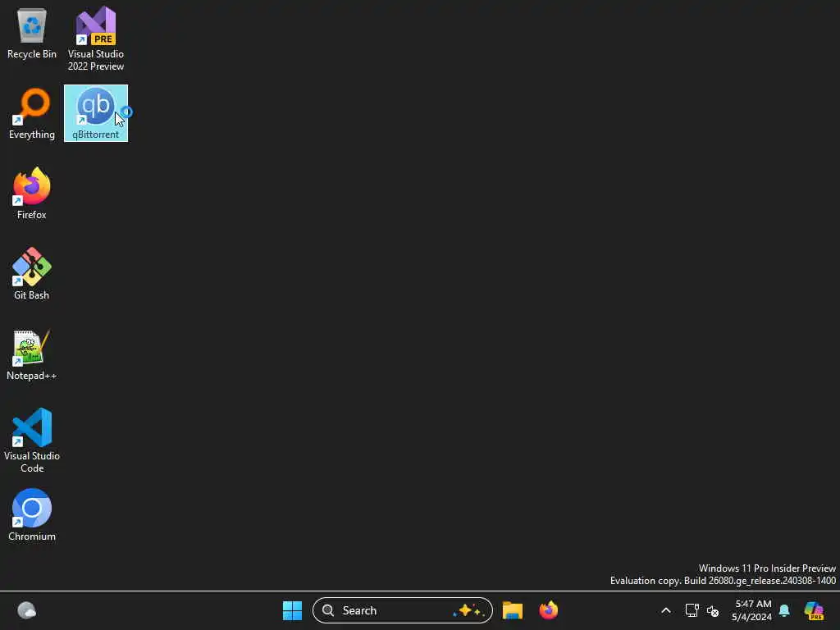The image size is (840, 630).
Task: Open File Explorer from the taskbar
Action: click(513, 610)
